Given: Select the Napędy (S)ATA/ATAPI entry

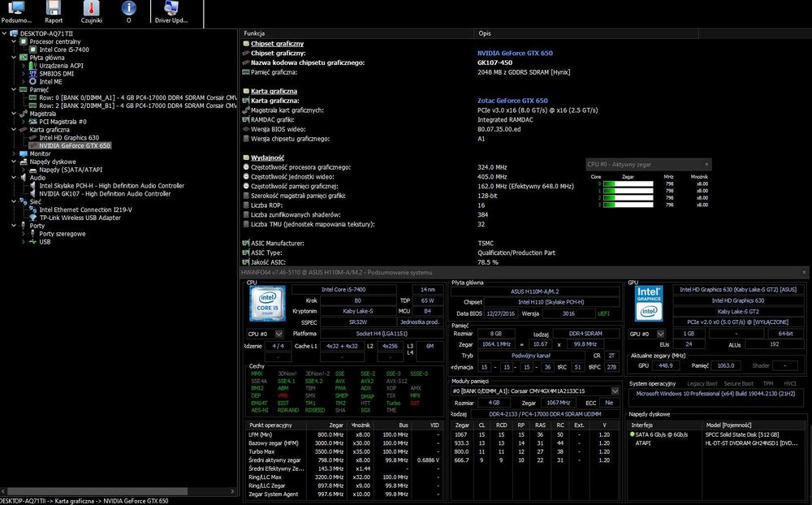Looking at the screenshot, I should [71, 170].
